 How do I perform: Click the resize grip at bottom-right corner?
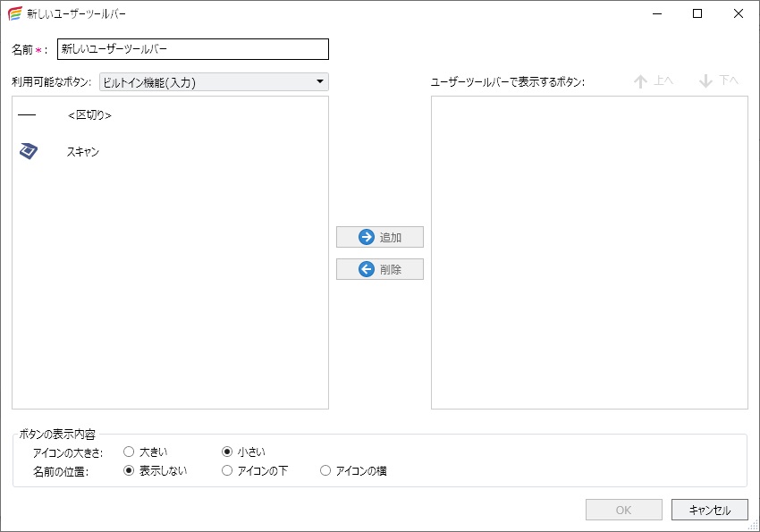coord(754,526)
